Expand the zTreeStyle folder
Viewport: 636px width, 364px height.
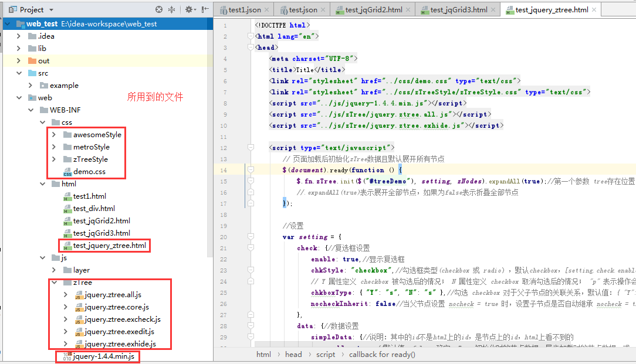(x=54, y=159)
